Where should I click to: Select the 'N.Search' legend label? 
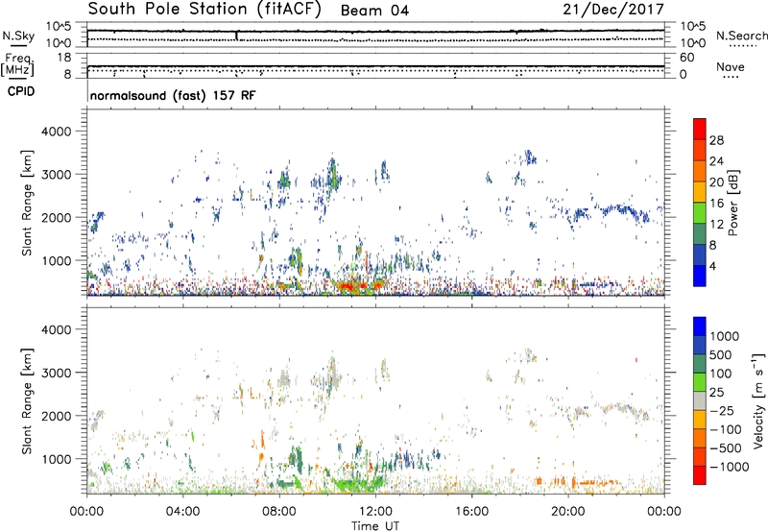point(741,36)
